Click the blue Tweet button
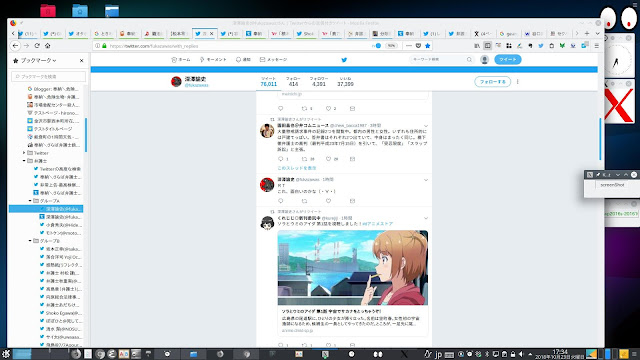Image resolution: width=640 pixels, height=360 pixels. pyautogui.click(x=507, y=60)
